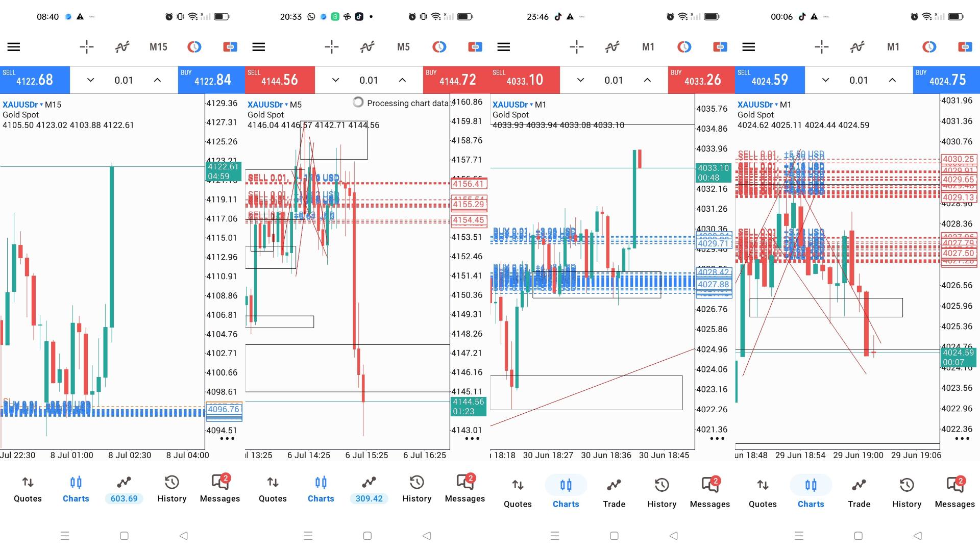Image resolution: width=980 pixels, height=551 pixels.
Task: Tap BUY 4024.75 button
Action: pos(946,80)
